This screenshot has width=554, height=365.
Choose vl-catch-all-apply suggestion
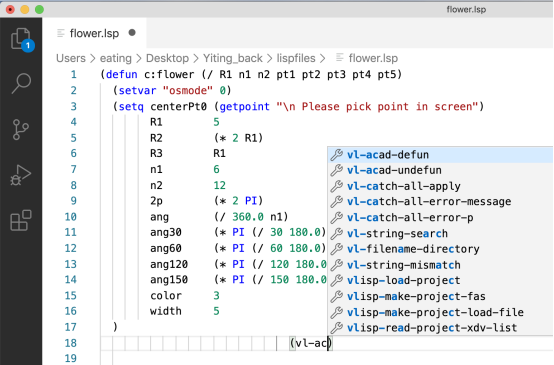[x=440, y=186]
